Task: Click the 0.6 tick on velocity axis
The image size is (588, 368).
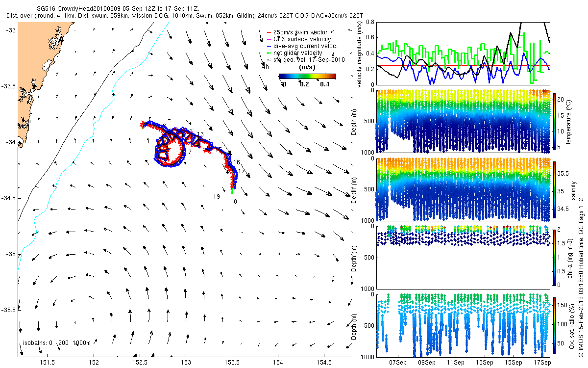Action: pos(369,38)
